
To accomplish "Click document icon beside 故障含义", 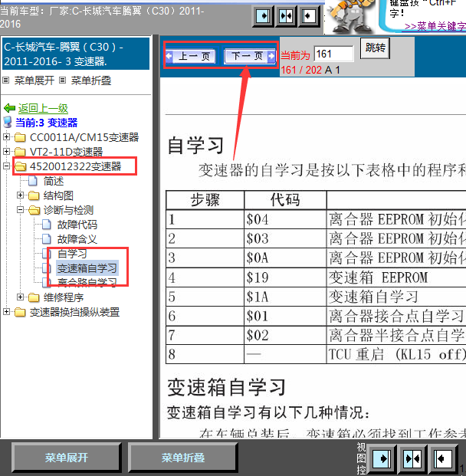I will click(47, 239).
